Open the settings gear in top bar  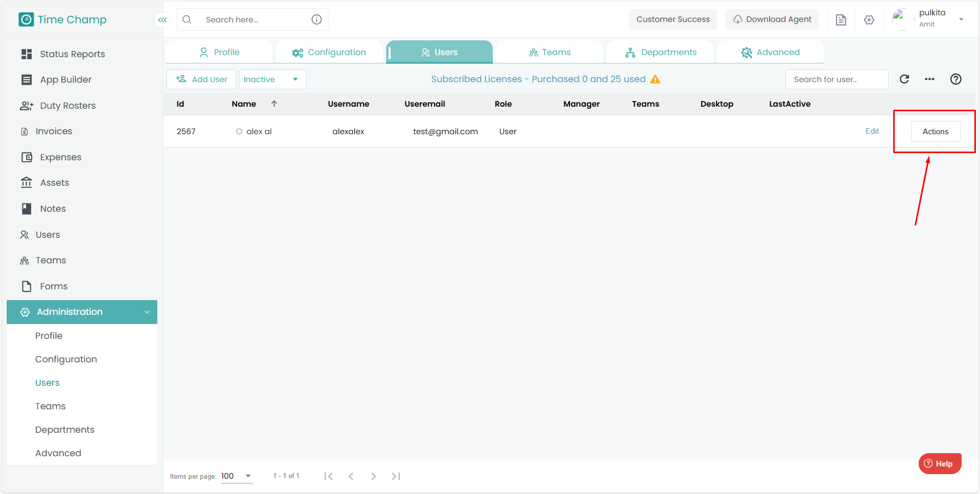869,20
